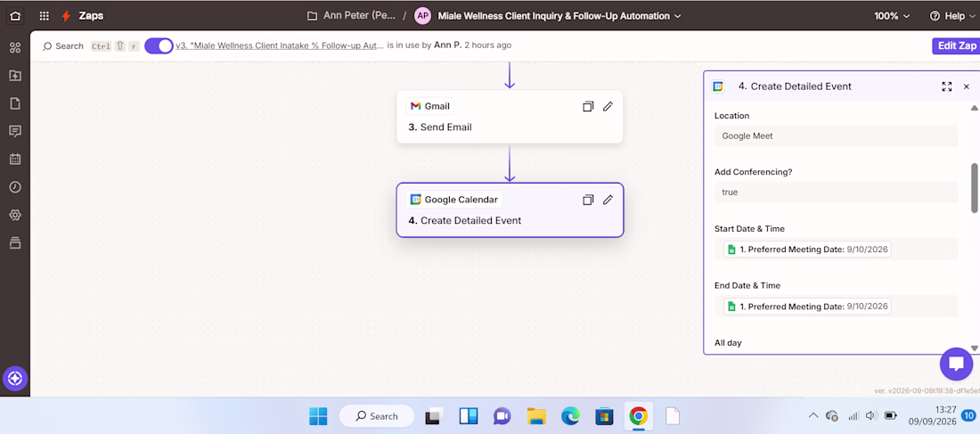This screenshot has width=980, height=434.
Task: Click the Location field Google Meet
Action: [x=837, y=135]
